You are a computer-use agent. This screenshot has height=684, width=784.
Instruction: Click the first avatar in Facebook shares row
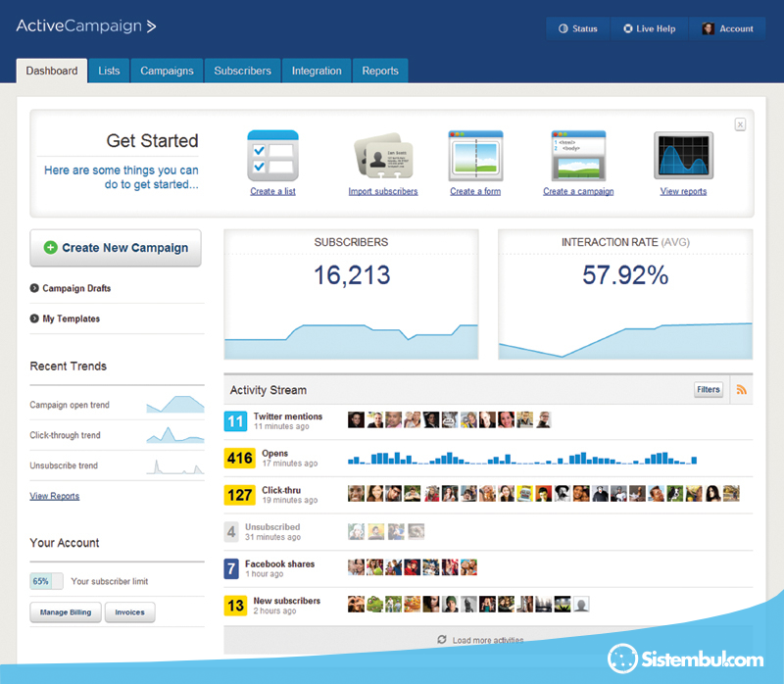[356, 567]
